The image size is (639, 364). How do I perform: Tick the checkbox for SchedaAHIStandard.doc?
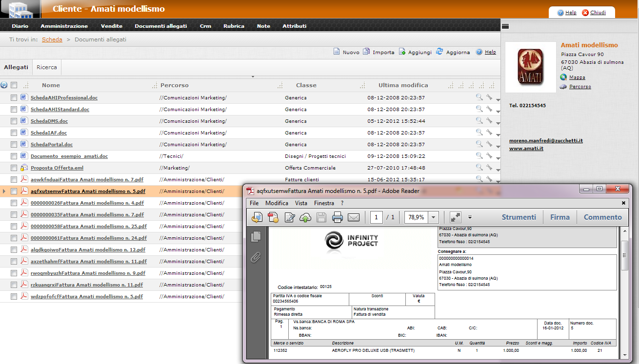(x=14, y=110)
